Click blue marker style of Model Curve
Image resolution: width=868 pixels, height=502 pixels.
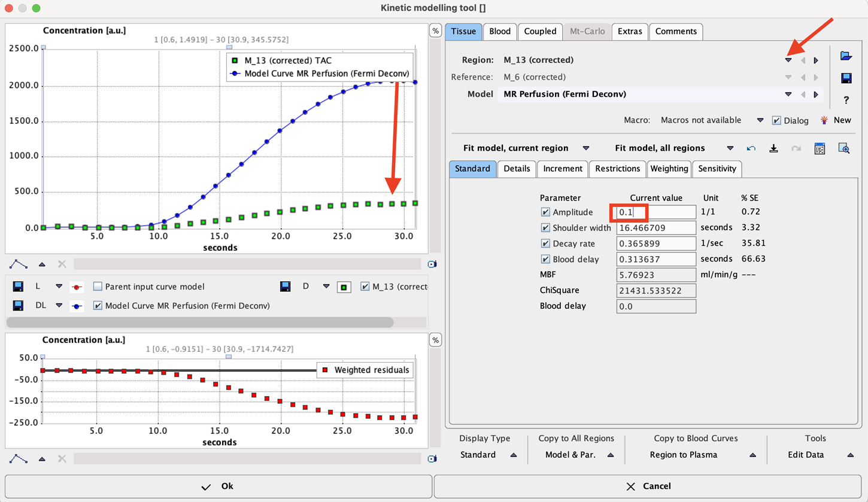[77, 306]
